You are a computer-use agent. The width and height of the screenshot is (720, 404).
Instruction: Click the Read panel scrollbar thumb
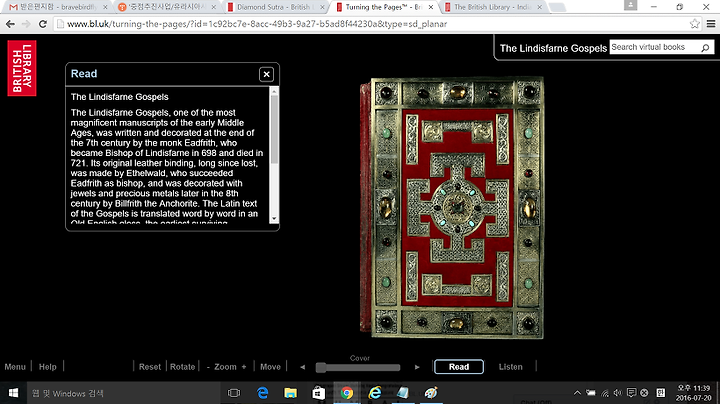coord(274,129)
